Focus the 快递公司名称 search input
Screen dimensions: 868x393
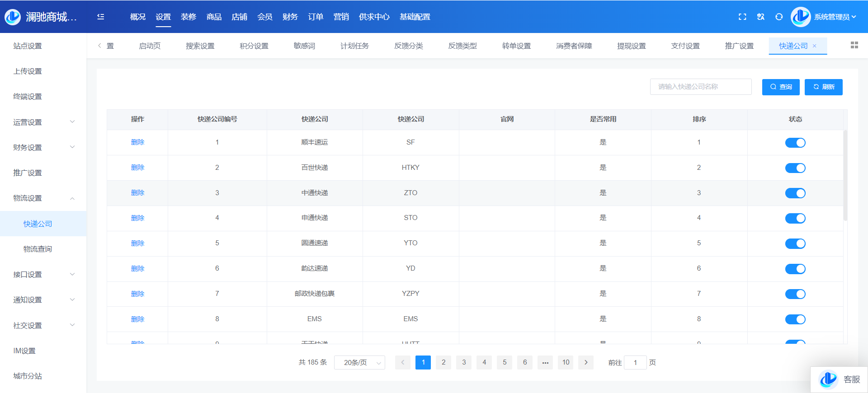pyautogui.click(x=700, y=87)
